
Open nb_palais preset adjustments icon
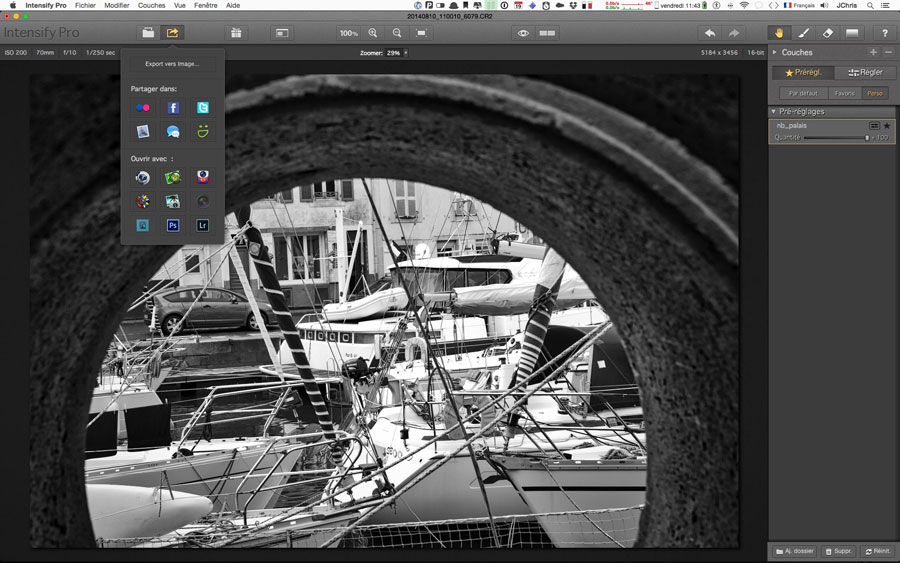[x=874, y=126]
